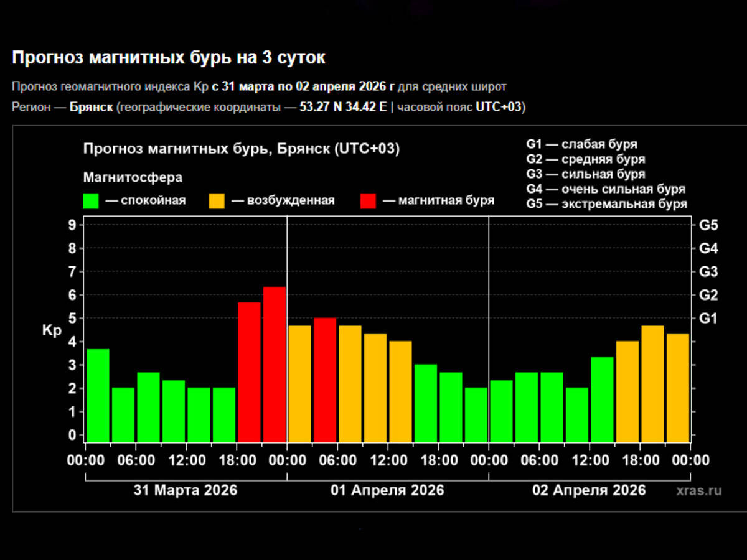The height and width of the screenshot is (560, 747).
Task: Select the red bar on 01 April
Action: 325,380
